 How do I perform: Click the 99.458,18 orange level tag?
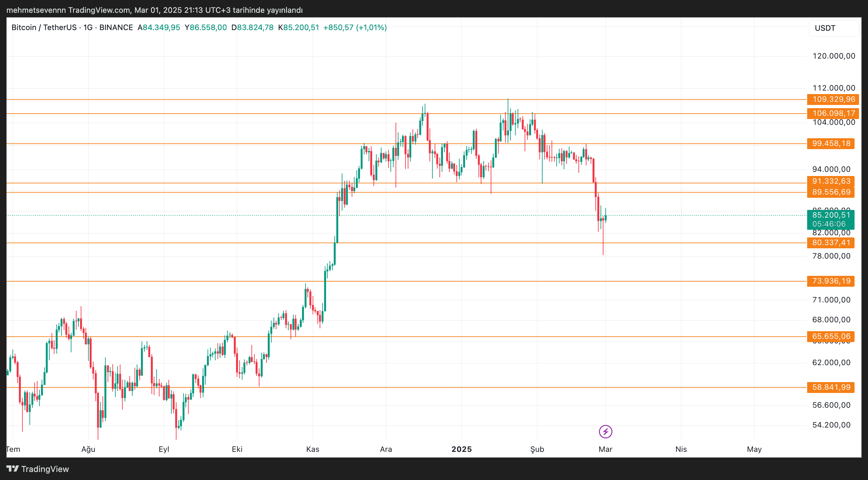click(831, 144)
